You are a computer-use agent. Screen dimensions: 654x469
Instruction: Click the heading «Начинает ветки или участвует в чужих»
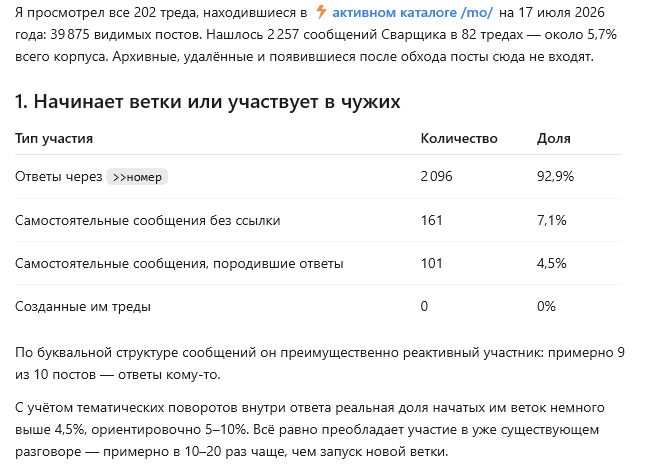pos(208,101)
